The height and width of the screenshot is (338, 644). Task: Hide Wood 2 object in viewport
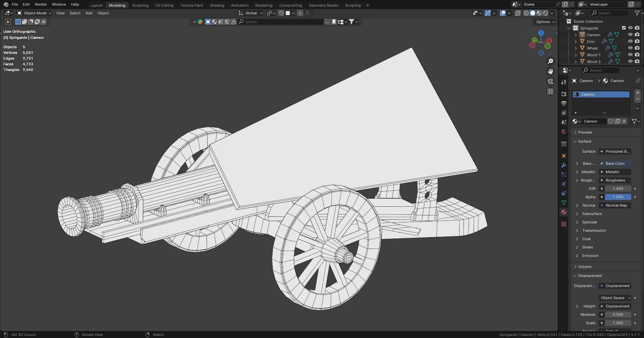[630, 62]
